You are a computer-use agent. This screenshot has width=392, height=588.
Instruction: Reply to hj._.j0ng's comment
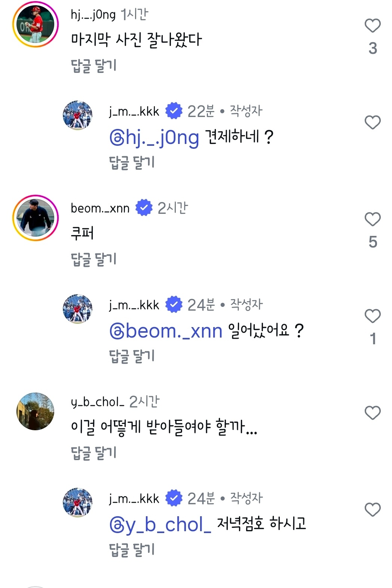pos(94,66)
